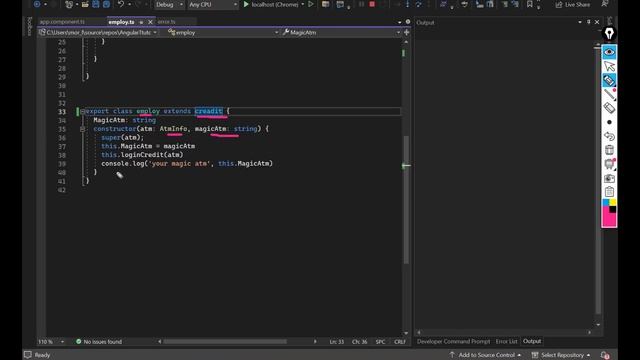Open Developer Command Prompt tab
The image size is (640, 360).
point(453,341)
